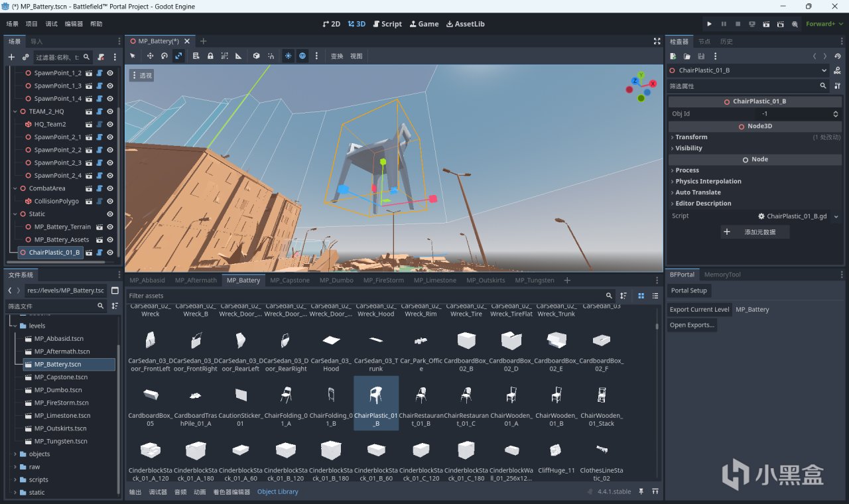The height and width of the screenshot is (504, 849).
Task: Click the lock selected node icon
Action: pyautogui.click(x=210, y=56)
